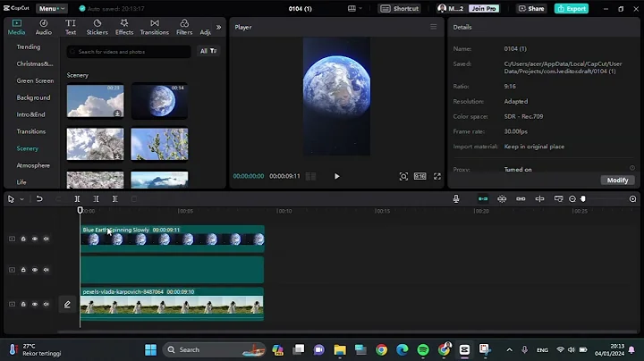Select the Transitions category in the sidebar

[30, 131]
